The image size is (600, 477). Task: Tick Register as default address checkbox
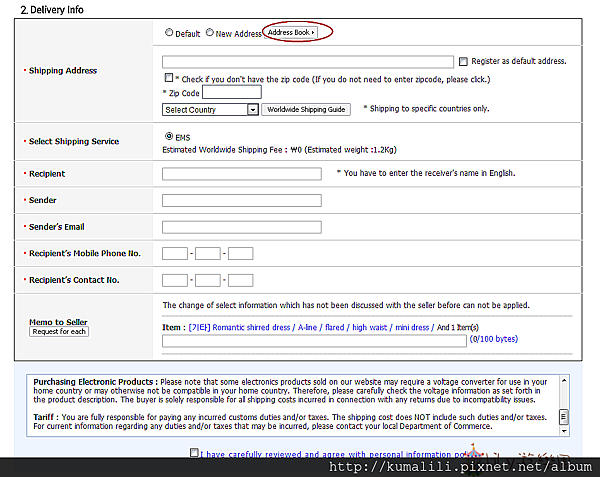click(463, 61)
